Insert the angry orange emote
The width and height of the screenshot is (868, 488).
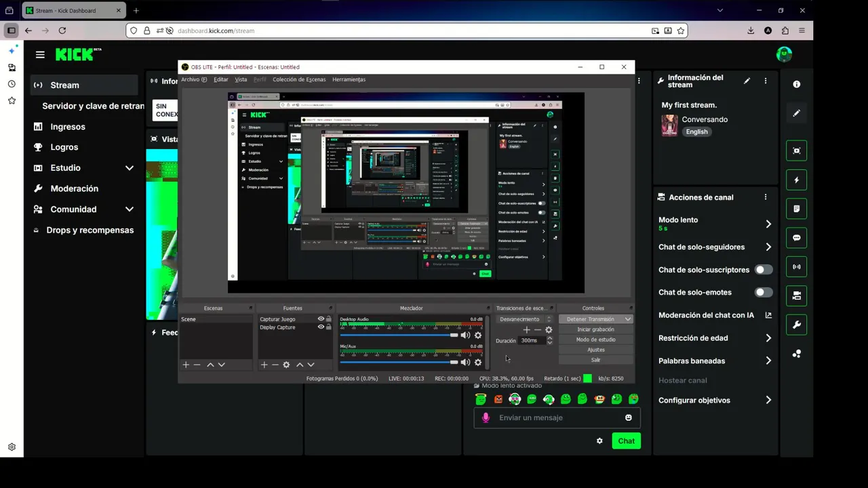tap(498, 399)
